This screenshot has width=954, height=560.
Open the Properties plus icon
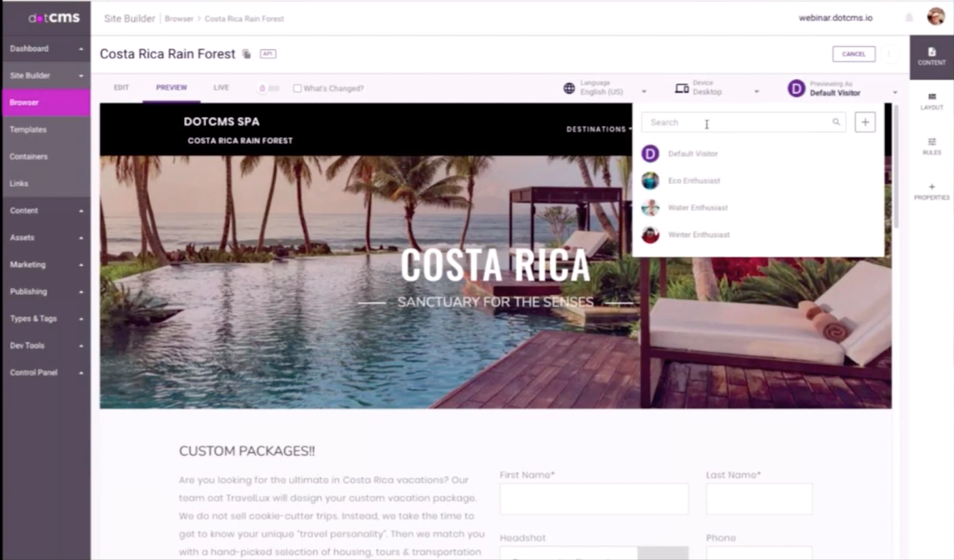point(931,191)
